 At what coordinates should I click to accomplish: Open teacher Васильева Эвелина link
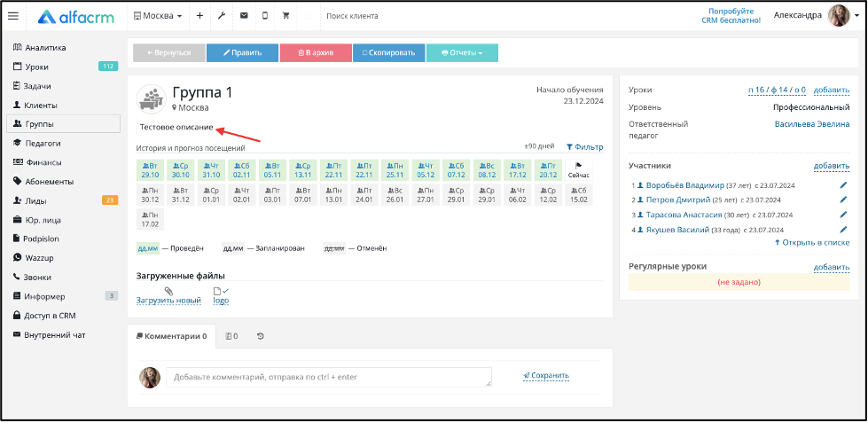[812, 124]
